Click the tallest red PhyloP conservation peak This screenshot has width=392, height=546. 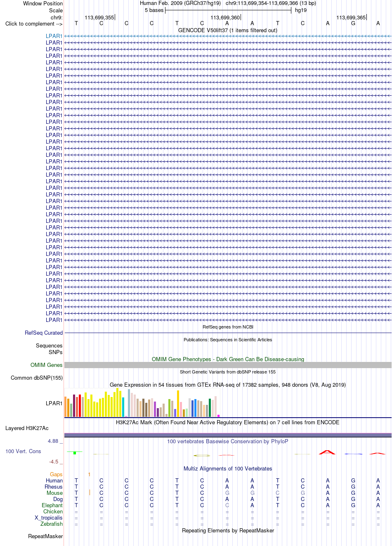click(327, 452)
